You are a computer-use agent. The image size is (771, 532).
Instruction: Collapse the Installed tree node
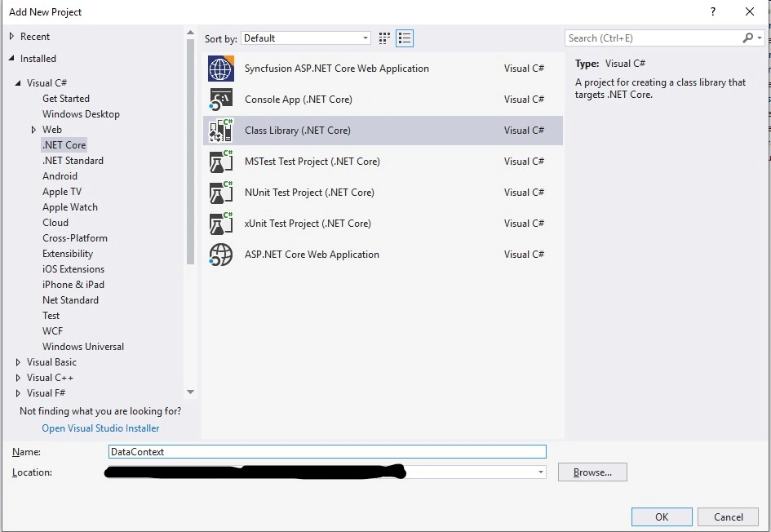click(11, 58)
